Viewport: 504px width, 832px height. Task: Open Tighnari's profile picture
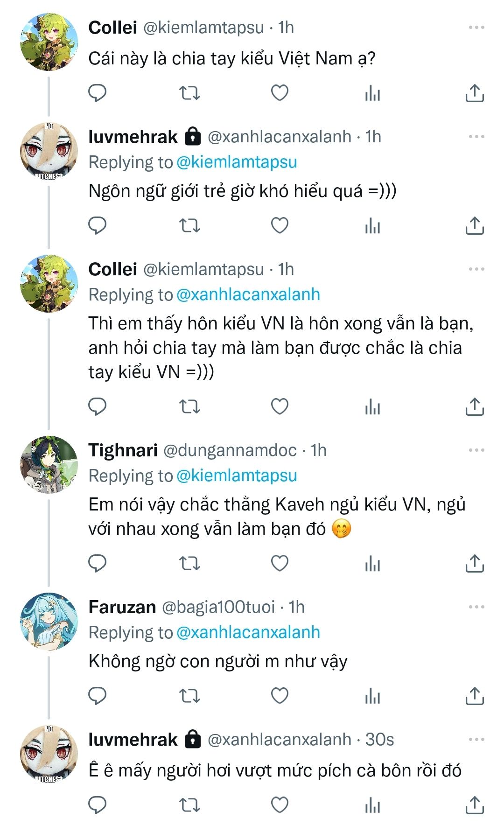point(49,465)
